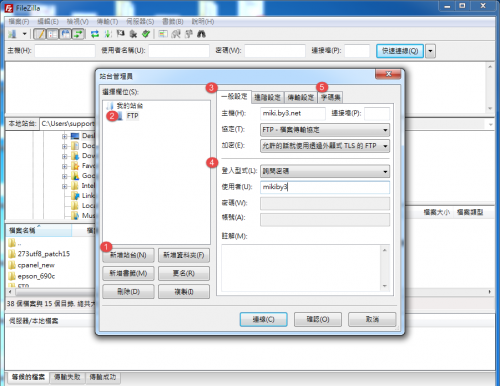Open the quickconnect history dropdown arrow
Image resolution: width=500 pixels, height=386 pixels.
pos(430,51)
